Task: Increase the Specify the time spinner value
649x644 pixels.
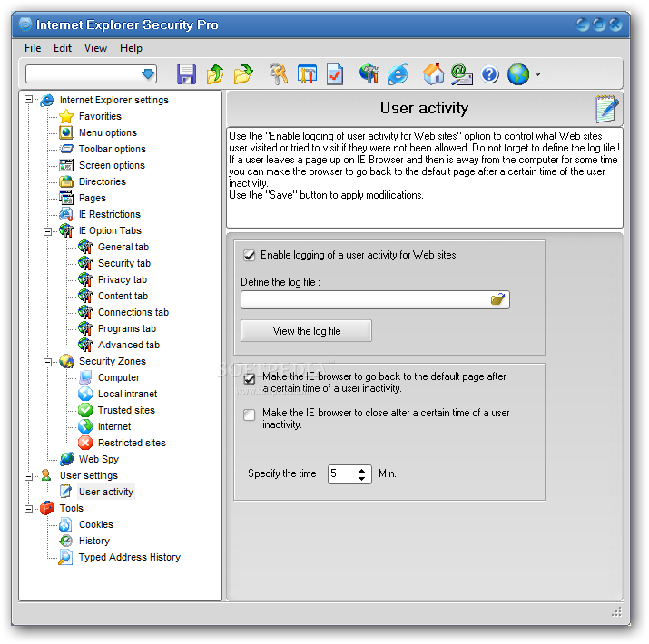Action: pyautogui.click(x=362, y=470)
